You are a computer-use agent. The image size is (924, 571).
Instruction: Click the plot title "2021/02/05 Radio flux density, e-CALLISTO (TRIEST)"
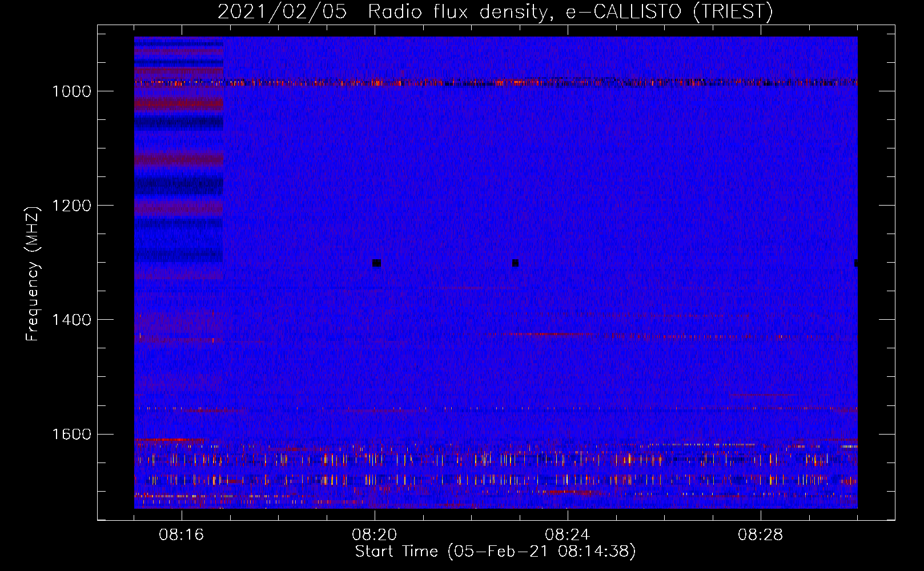(495, 11)
